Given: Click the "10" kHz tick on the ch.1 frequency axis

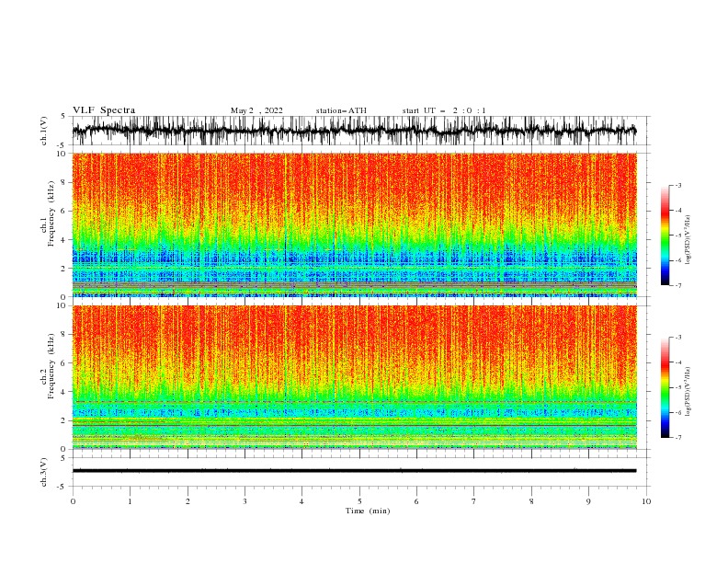Looking at the screenshot, I should 62,154.
